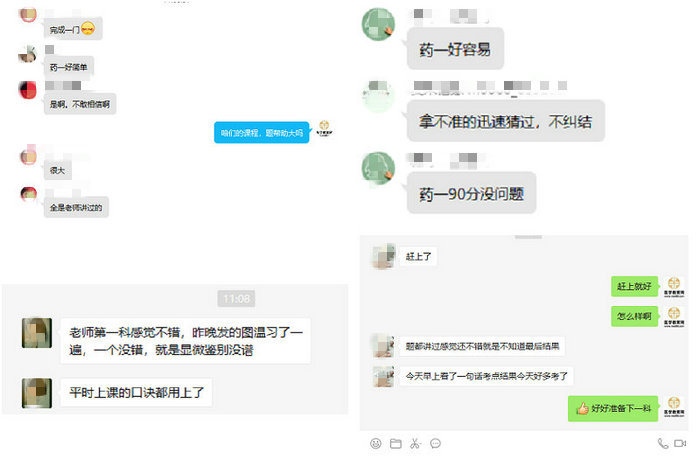Click the green 赶上就好 message bubble
This screenshot has width=700, height=466.
634,286
